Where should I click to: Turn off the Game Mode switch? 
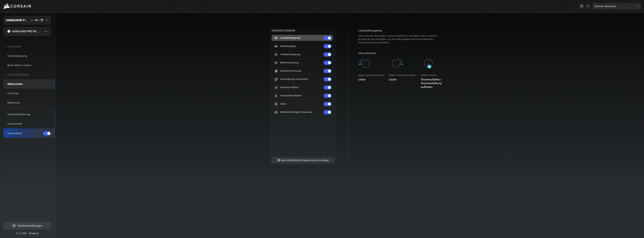(x=47, y=133)
